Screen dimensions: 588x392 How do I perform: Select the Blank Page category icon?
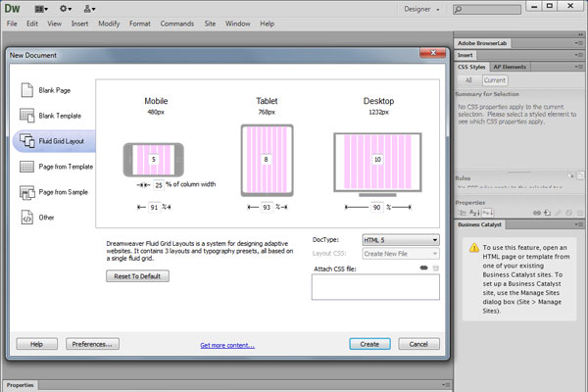coord(24,90)
